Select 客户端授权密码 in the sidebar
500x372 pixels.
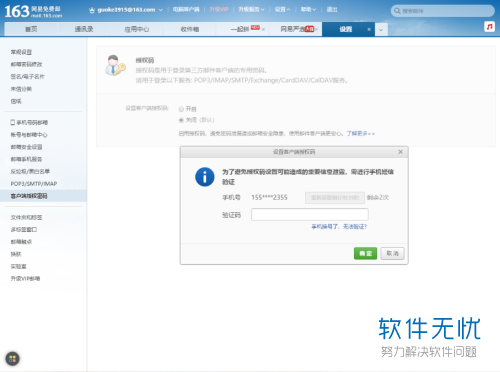click(43, 196)
